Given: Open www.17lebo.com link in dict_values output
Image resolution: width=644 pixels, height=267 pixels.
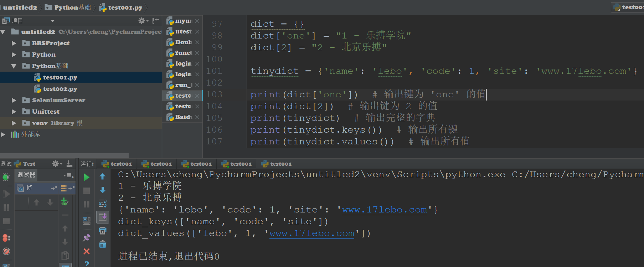Looking at the screenshot, I should [311, 233].
